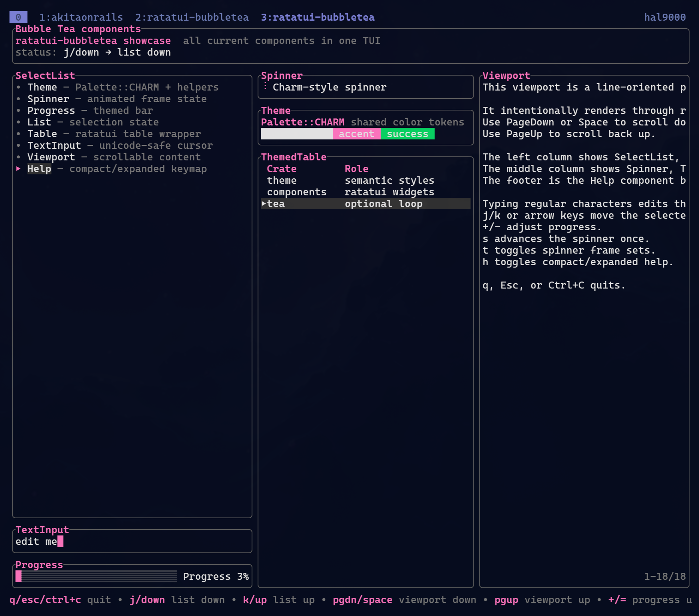Click the pink text cursor block
The height and width of the screenshot is (616, 699).
[x=60, y=541]
